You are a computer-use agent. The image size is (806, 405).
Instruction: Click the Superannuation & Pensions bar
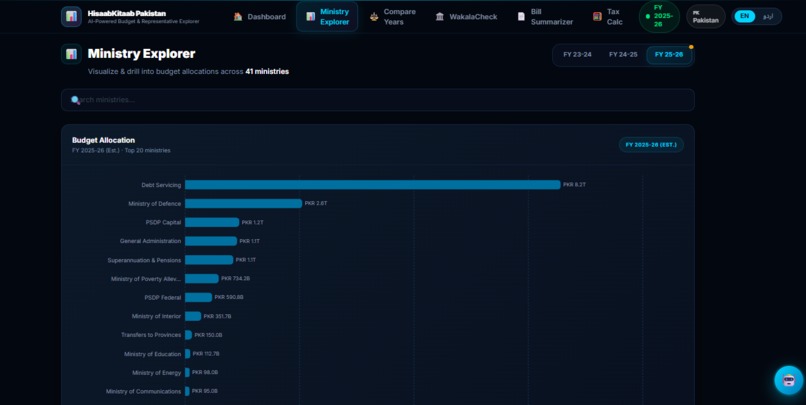click(209, 260)
